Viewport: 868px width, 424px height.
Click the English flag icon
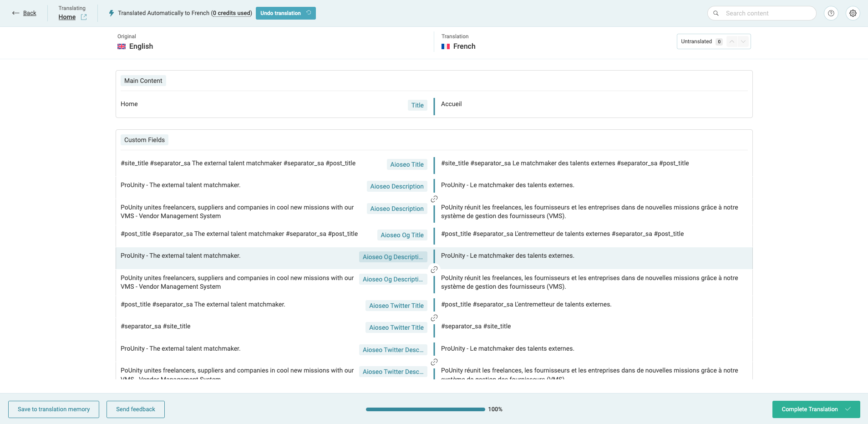tap(122, 46)
